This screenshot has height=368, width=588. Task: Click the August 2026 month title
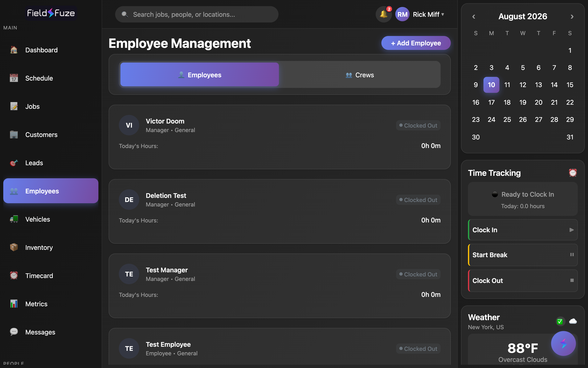click(x=523, y=16)
